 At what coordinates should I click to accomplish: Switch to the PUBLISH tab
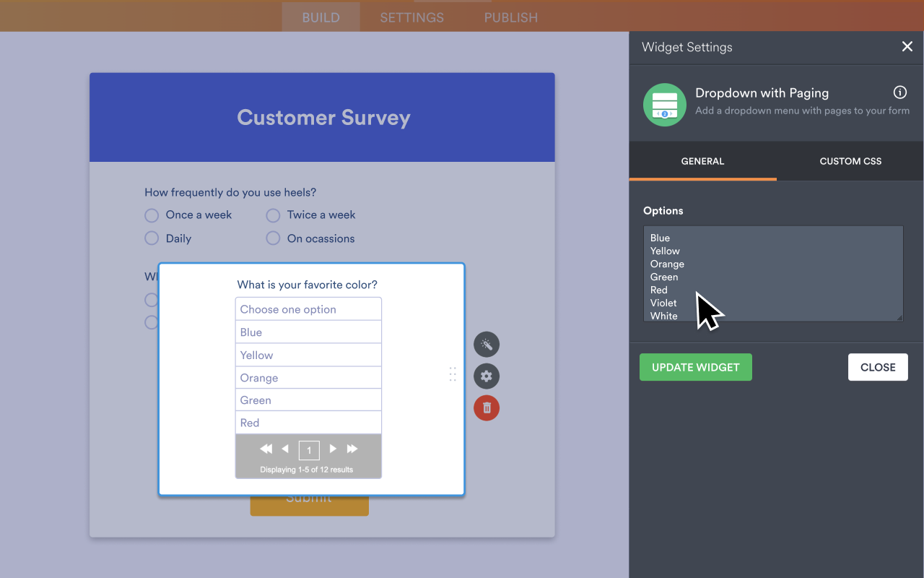click(510, 17)
